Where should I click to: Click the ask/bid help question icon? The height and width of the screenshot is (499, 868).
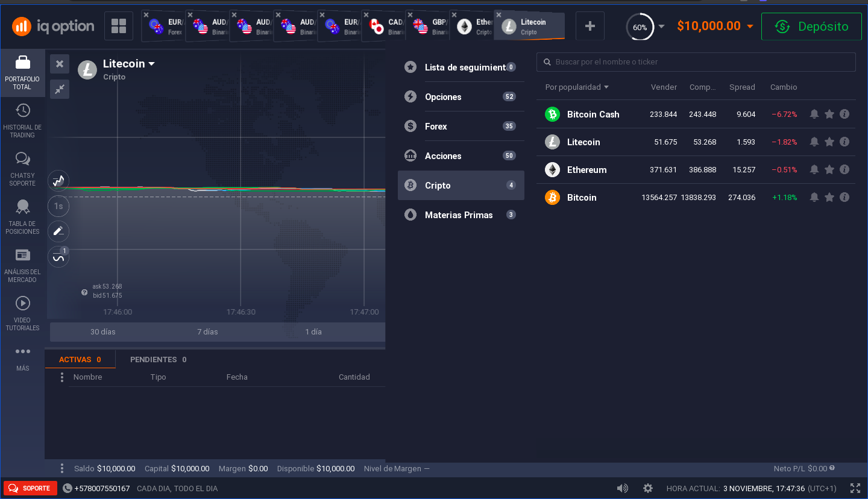(84, 292)
